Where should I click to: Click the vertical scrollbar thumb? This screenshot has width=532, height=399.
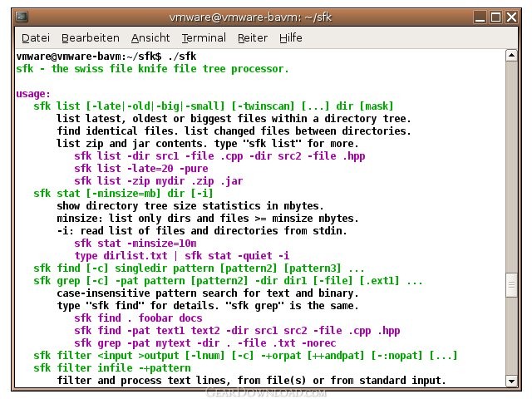click(511, 285)
